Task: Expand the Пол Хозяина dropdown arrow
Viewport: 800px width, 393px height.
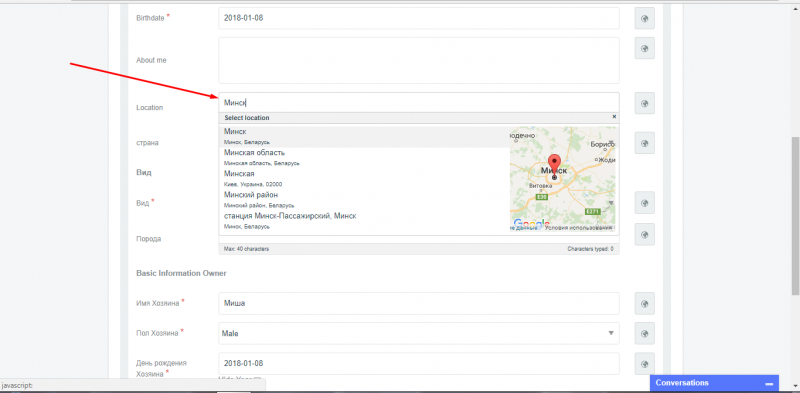Action: point(611,333)
